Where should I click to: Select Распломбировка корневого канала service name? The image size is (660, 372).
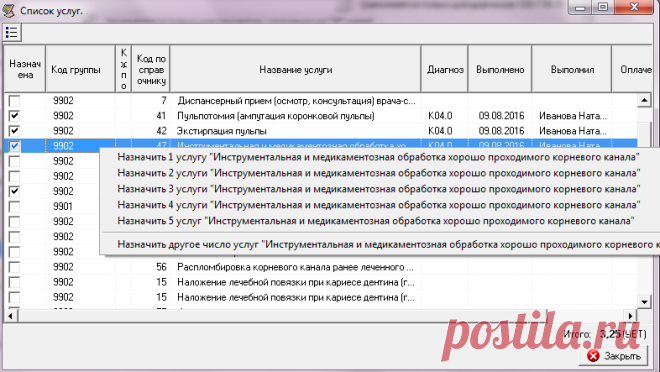[295, 267]
